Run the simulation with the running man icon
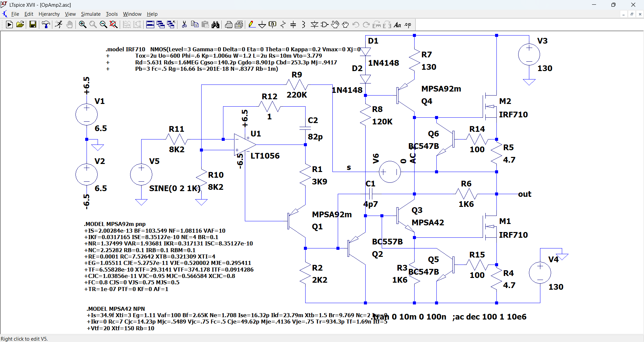This screenshot has height=342, width=644. coord(59,24)
